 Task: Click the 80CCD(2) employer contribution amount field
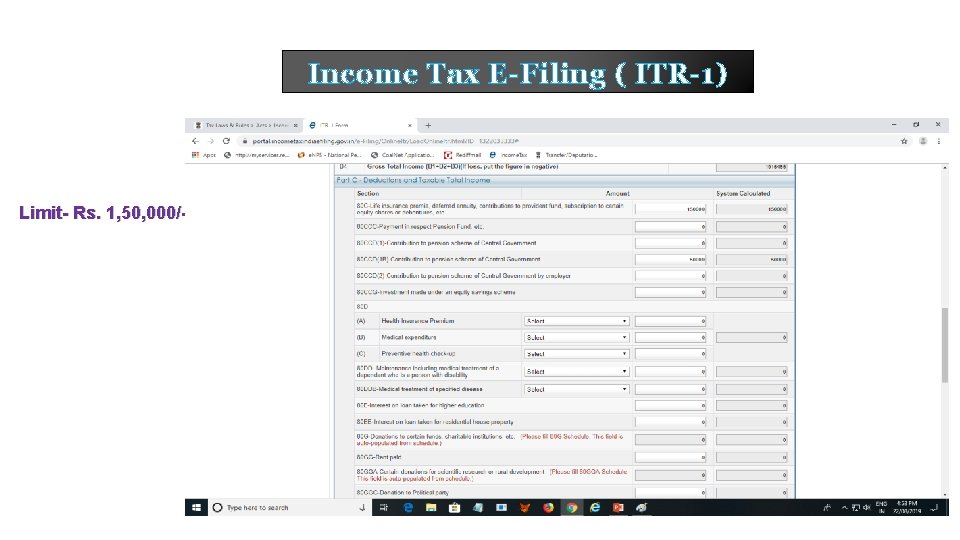670,276
